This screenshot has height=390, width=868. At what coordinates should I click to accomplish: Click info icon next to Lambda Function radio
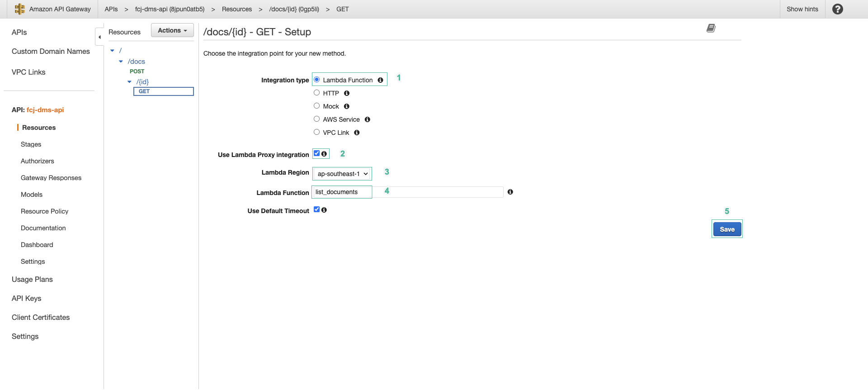point(380,80)
